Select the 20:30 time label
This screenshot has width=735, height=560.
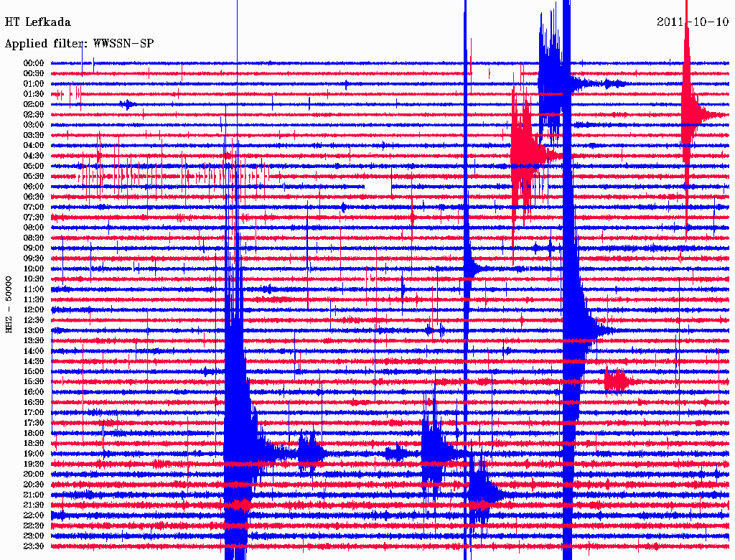pos(34,485)
